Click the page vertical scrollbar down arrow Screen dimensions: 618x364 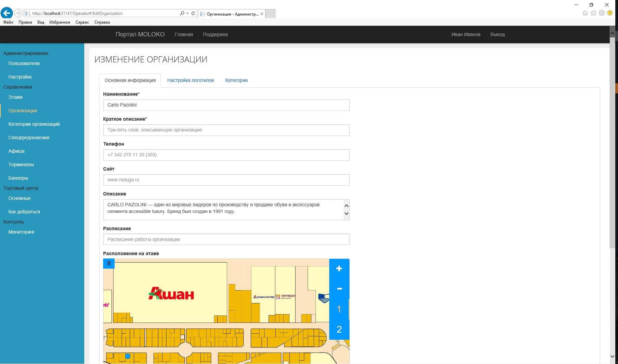612,356
